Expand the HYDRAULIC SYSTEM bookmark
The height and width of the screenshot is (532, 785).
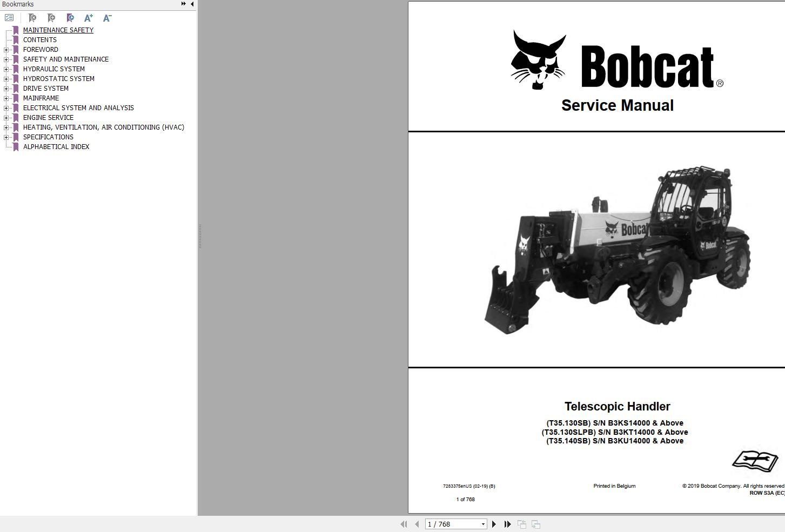point(5,69)
